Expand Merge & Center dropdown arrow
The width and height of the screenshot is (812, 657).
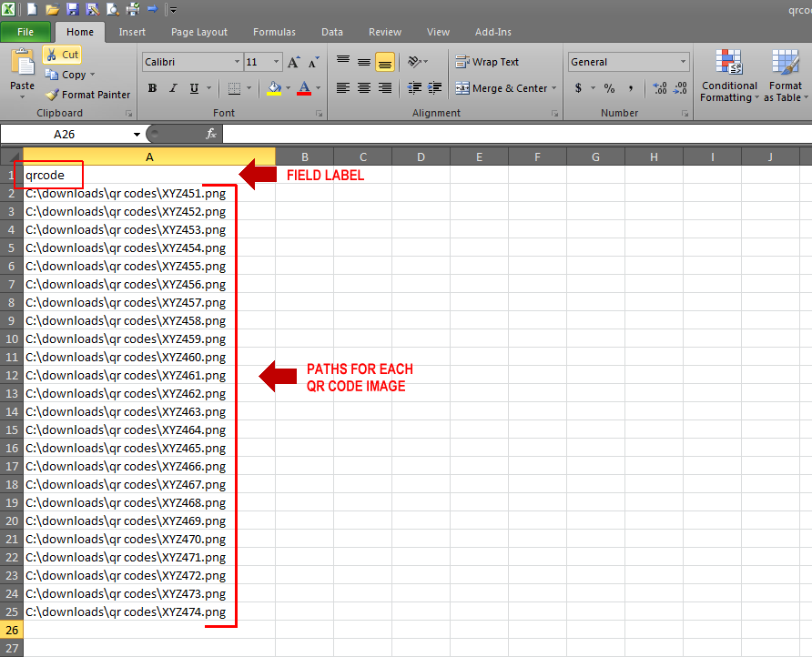coord(553,88)
